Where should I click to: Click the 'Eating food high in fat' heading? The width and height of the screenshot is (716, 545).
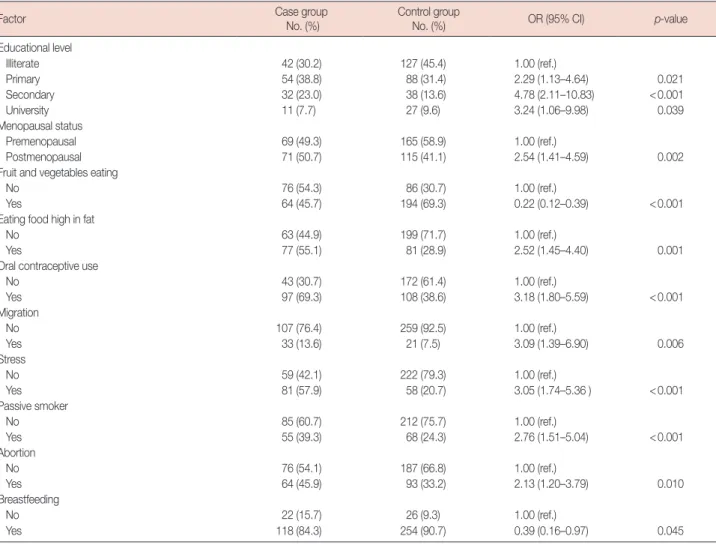[47, 220]
